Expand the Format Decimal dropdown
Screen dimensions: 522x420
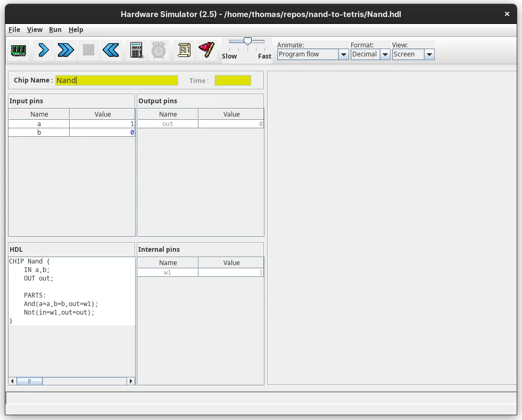coord(385,54)
